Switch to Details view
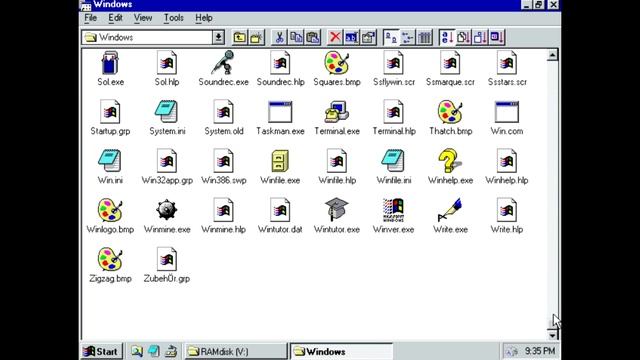640x360 pixels. pyautogui.click(x=424, y=38)
